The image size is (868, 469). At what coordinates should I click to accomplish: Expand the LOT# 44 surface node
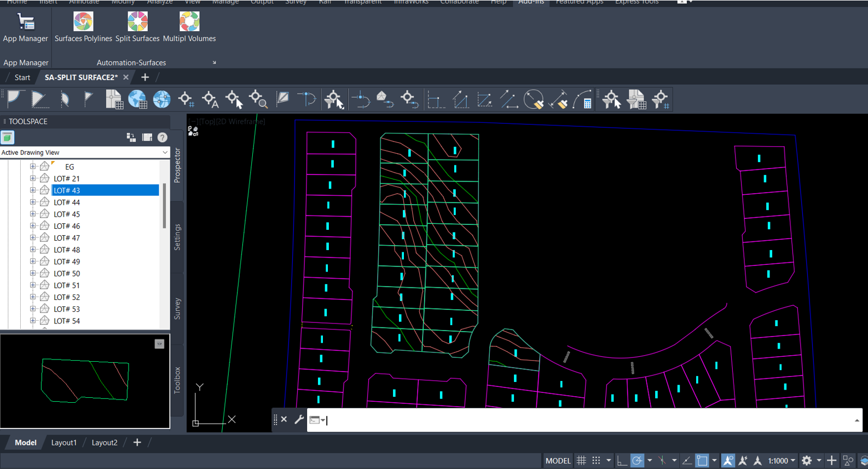(33, 202)
